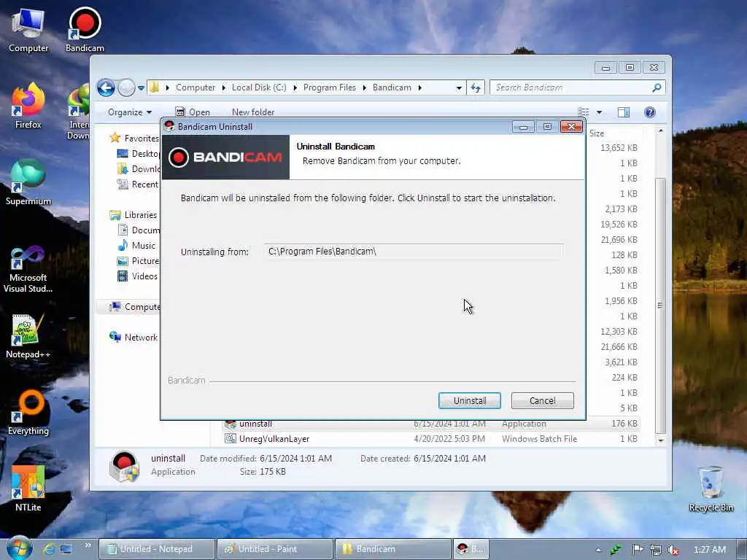Viewport: 747px width, 560px height.
Task: Select Documents under Libraries
Action: click(x=138, y=230)
